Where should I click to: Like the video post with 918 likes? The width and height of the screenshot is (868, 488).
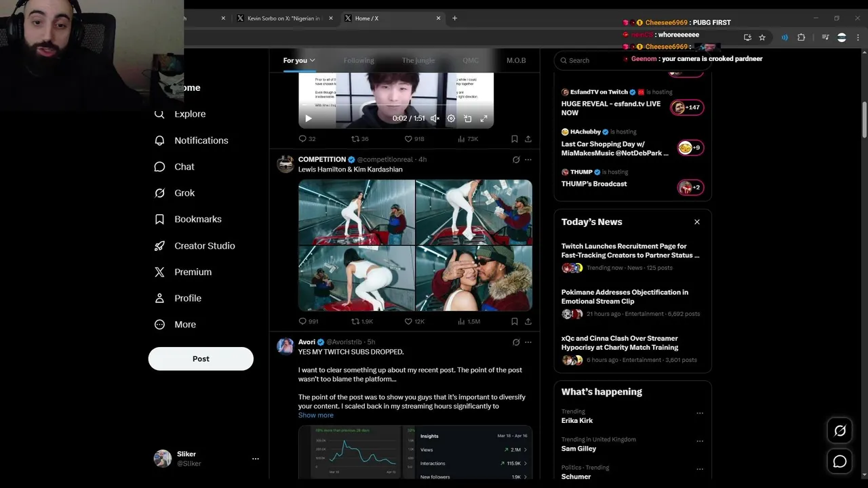[414, 139]
